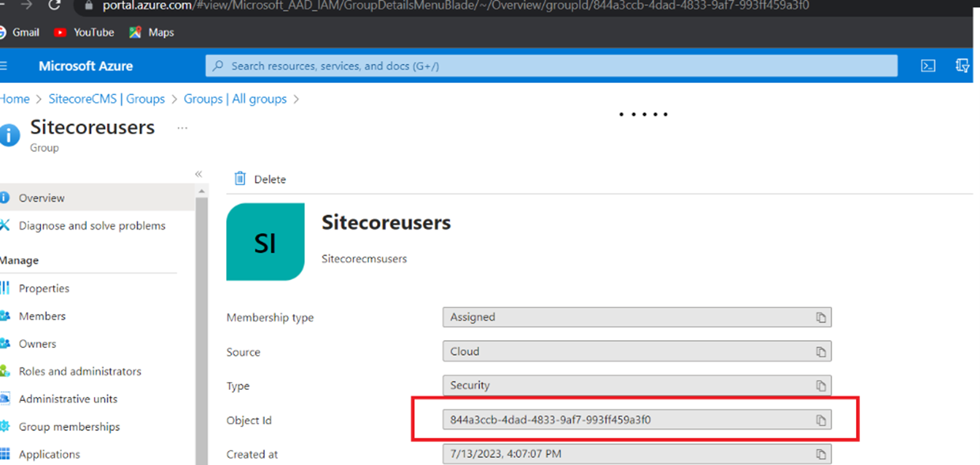
Task: Open Owners under Manage
Action: click(x=37, y=344)
